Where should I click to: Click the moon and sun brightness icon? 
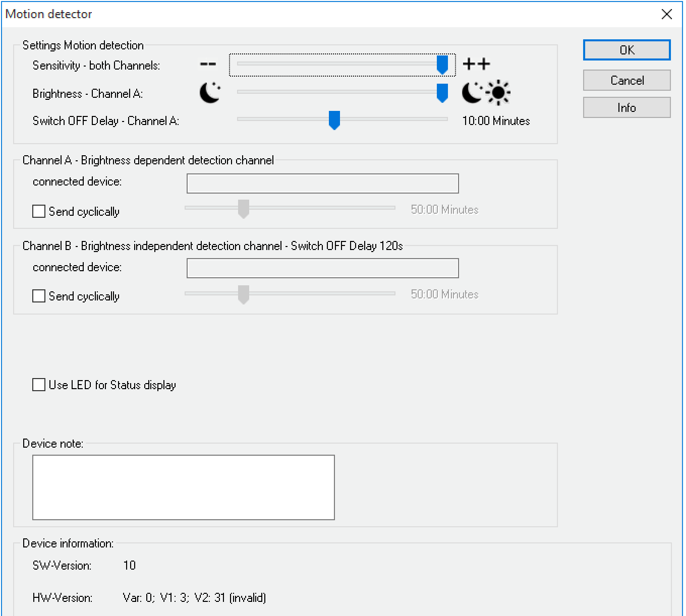486,93
